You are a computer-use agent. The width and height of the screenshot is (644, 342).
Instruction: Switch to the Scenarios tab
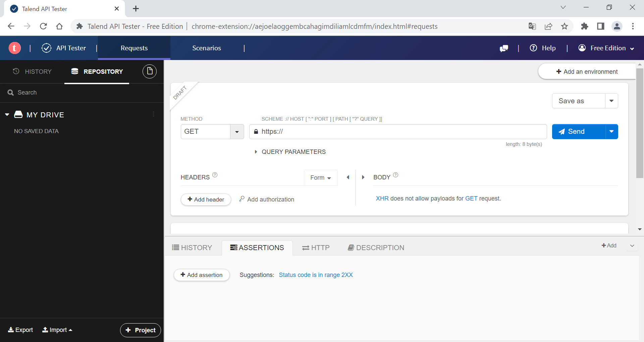[206, 48]
